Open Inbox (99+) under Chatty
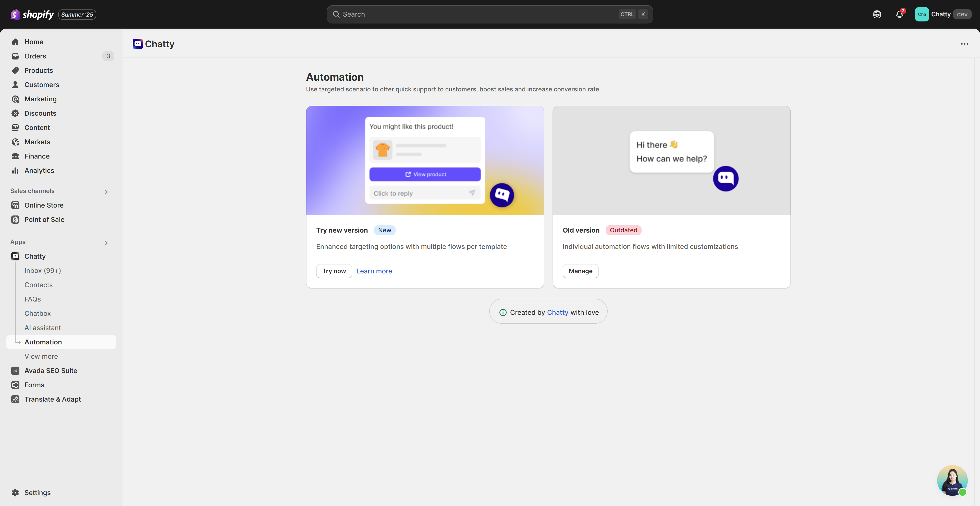This screenshot has height=506, width=980. pos(43,271)
